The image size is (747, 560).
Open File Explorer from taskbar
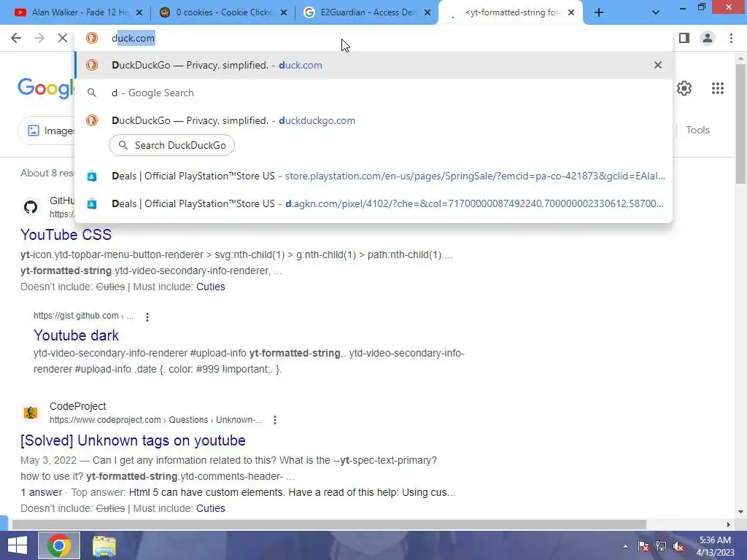point(104,545)
